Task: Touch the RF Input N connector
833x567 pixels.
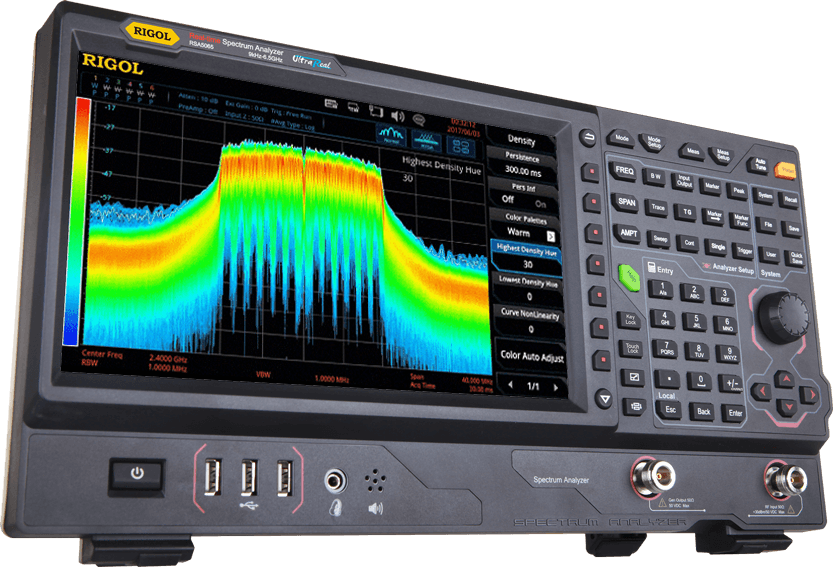Action: [x=785, y=479]
